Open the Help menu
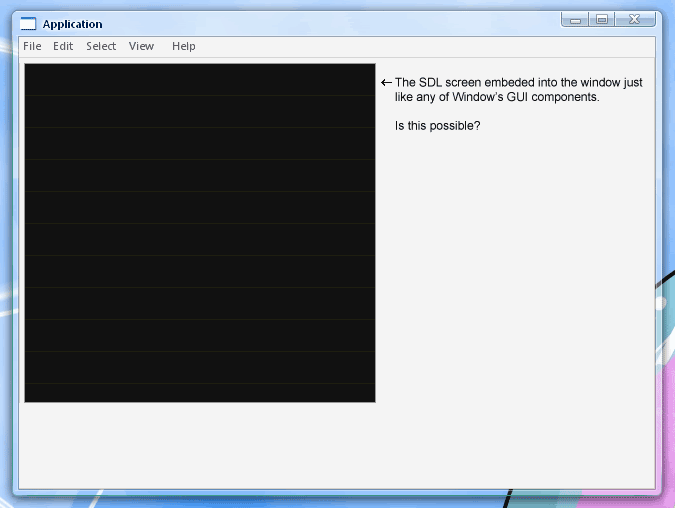This screenshot has width=675, height=508. click(x=184, y=46)
